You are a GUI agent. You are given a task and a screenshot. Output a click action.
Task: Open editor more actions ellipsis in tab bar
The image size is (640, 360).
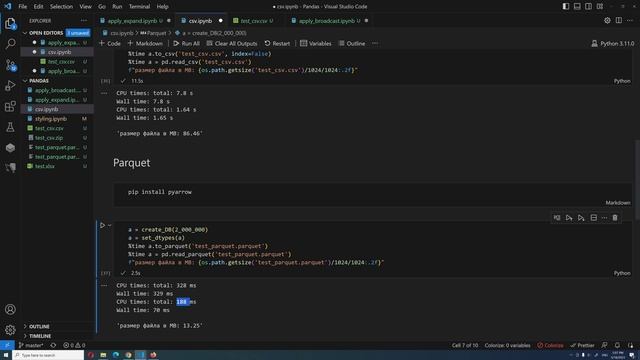(630, 20)
